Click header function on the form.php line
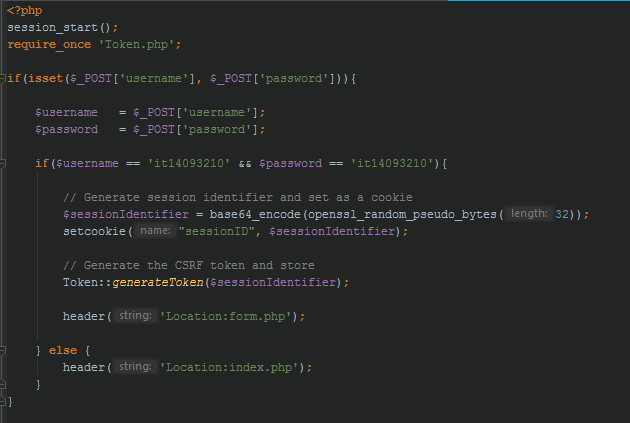Screen dimensions: 630x423 [x=84, y=316]
